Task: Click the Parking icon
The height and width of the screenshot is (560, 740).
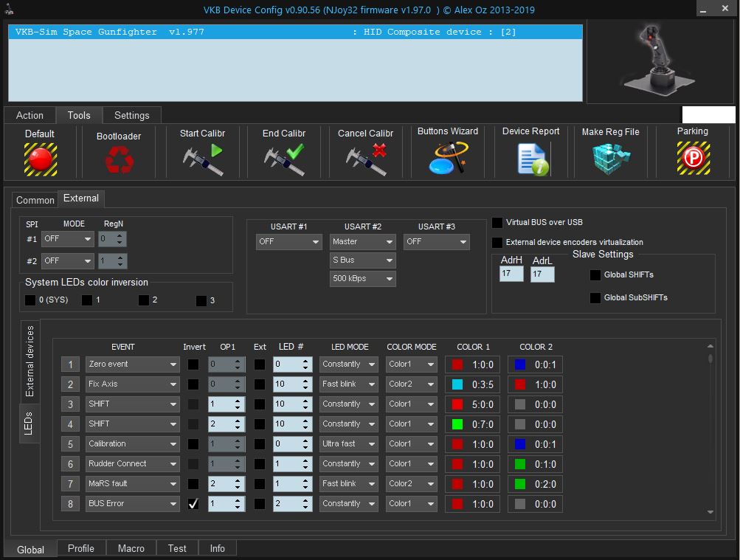Action: click(693, 158)
